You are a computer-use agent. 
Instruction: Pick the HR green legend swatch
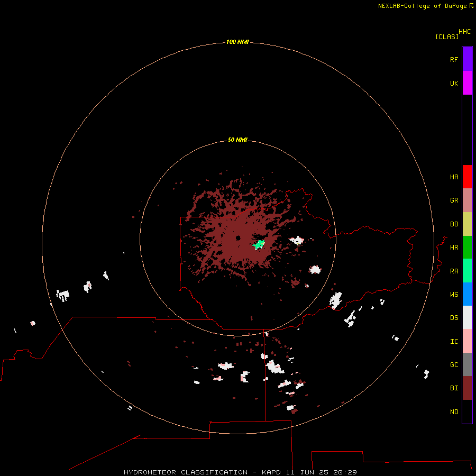coord(467,248)
